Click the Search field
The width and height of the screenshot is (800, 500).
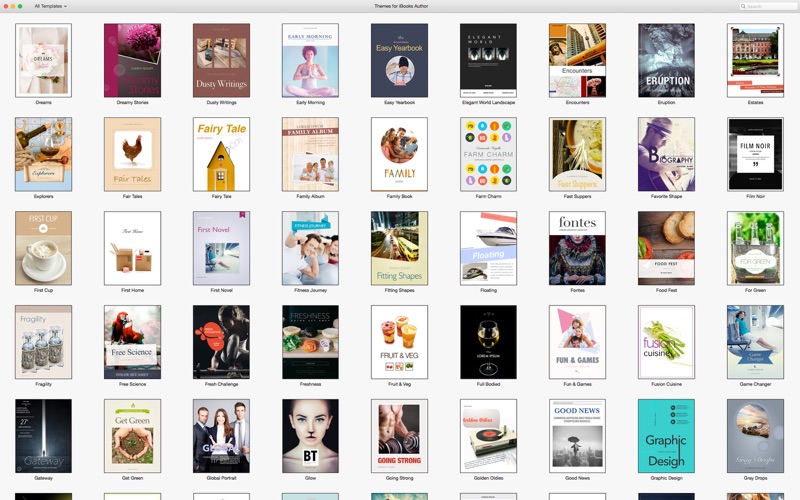click(767, 6)
